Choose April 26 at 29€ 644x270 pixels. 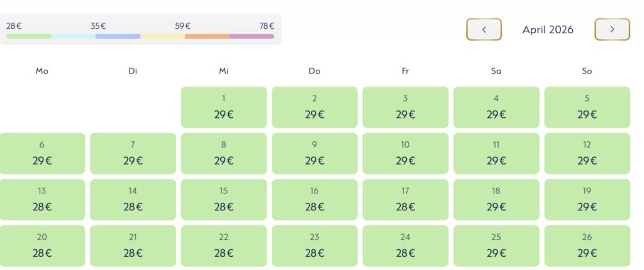tap(587, 246)
